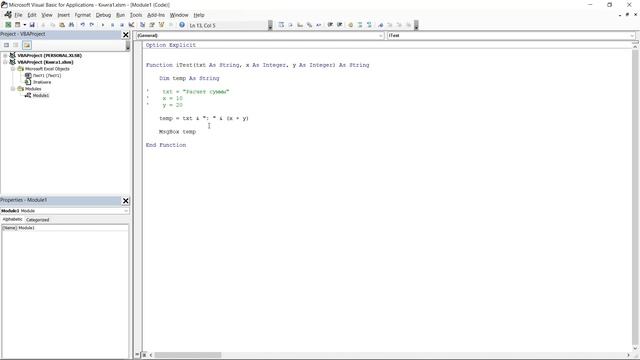Click List Properties/Methods icon on Edit toolbar
Viewport: 640px width, 360px height.
pyautogui.click(x=281, y=25)
